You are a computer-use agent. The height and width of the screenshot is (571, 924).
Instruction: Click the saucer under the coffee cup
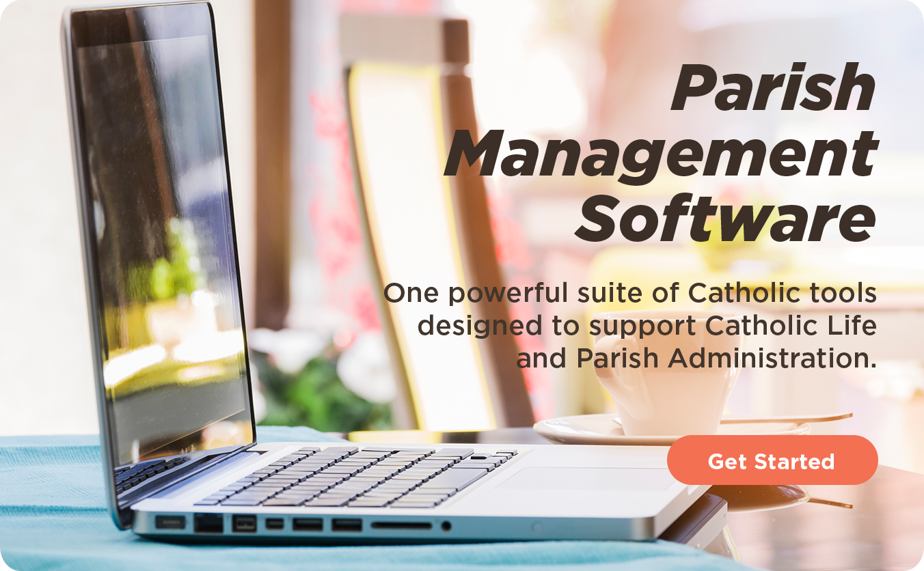coord(581,429)
